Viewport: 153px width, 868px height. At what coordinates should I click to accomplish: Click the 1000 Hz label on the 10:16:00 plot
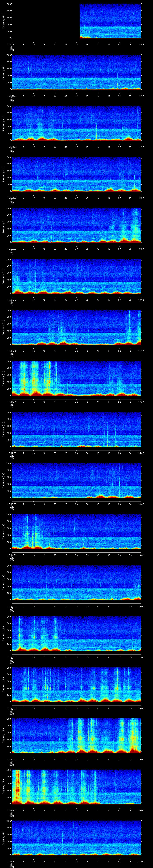7,617
